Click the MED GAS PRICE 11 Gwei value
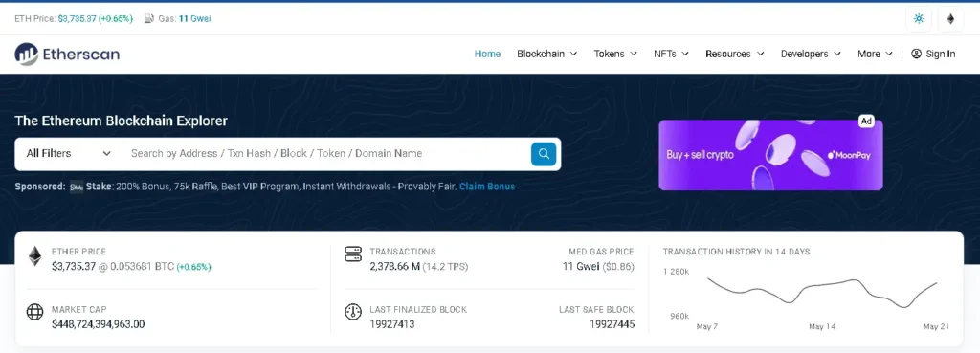980x353 pixels. point(580,267)
